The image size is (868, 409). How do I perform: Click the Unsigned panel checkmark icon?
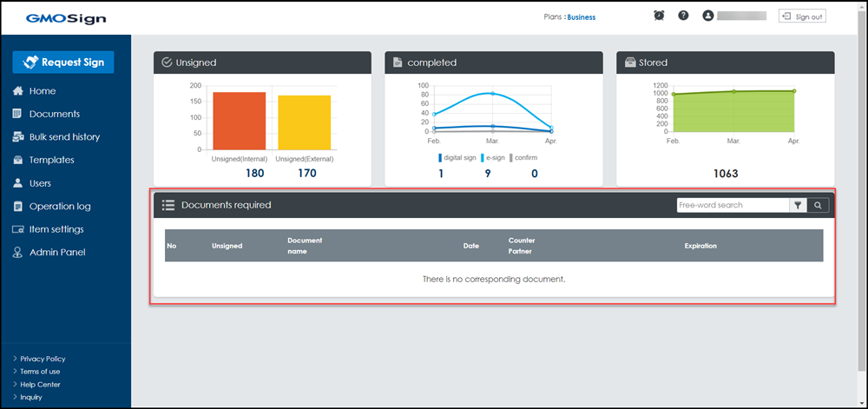166,63
